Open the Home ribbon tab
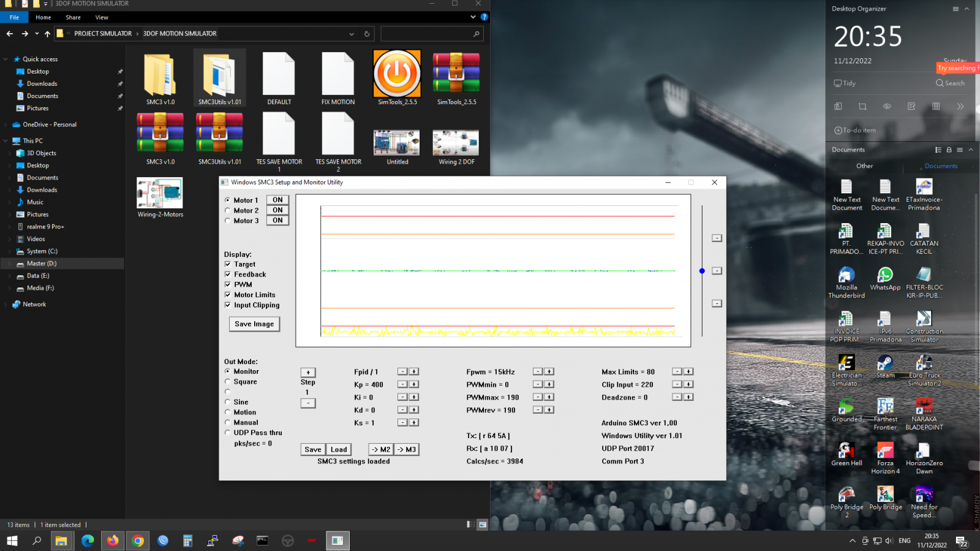980x551 pixels. click(x=43, y=17)
